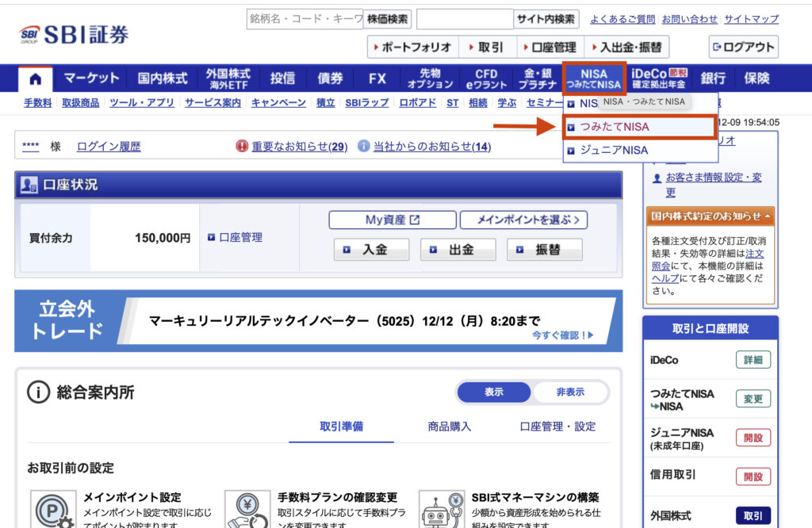This screenshot has width=812, height=528.
Task: Open the マーケット nav tab
Action: 91,78
